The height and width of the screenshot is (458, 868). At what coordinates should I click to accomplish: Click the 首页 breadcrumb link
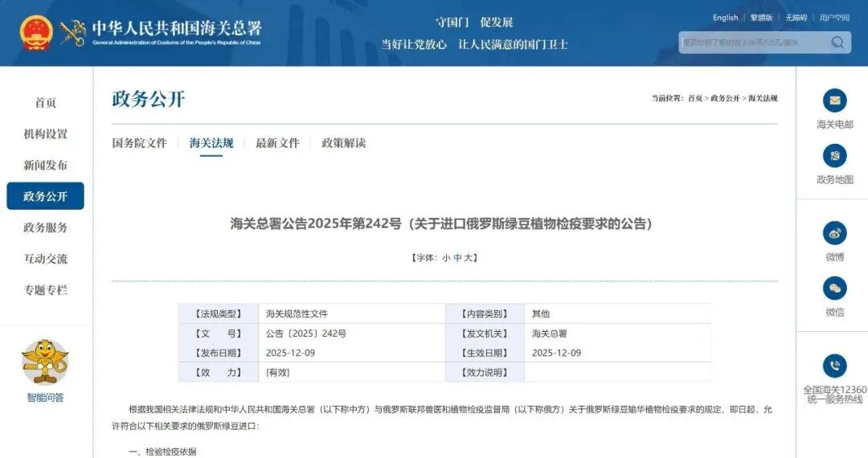[x=695, y=98]
